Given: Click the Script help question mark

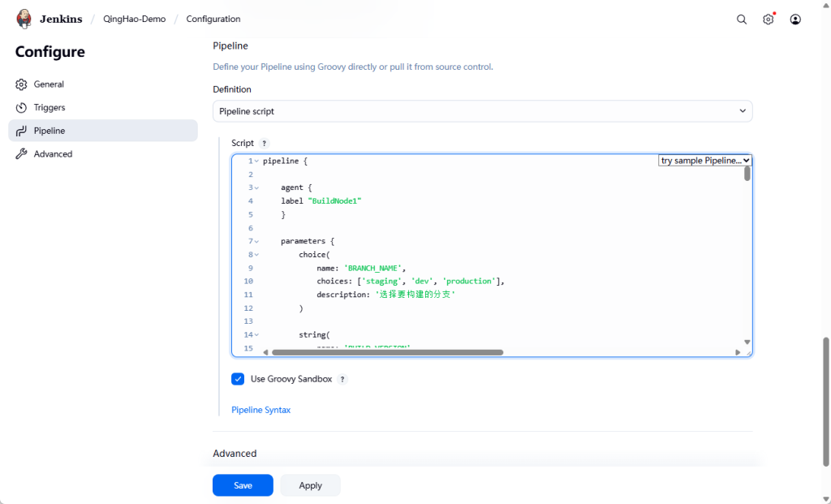Looking at the screenshot, I should point(264,144).
